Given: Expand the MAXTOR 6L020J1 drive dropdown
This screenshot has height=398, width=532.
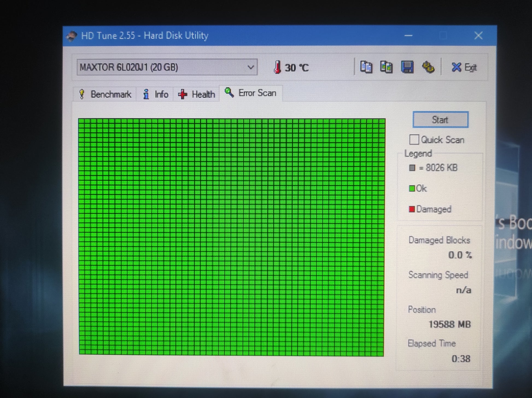Looking at the screenshot, I should pyautogui.click(x=250, y=67).
